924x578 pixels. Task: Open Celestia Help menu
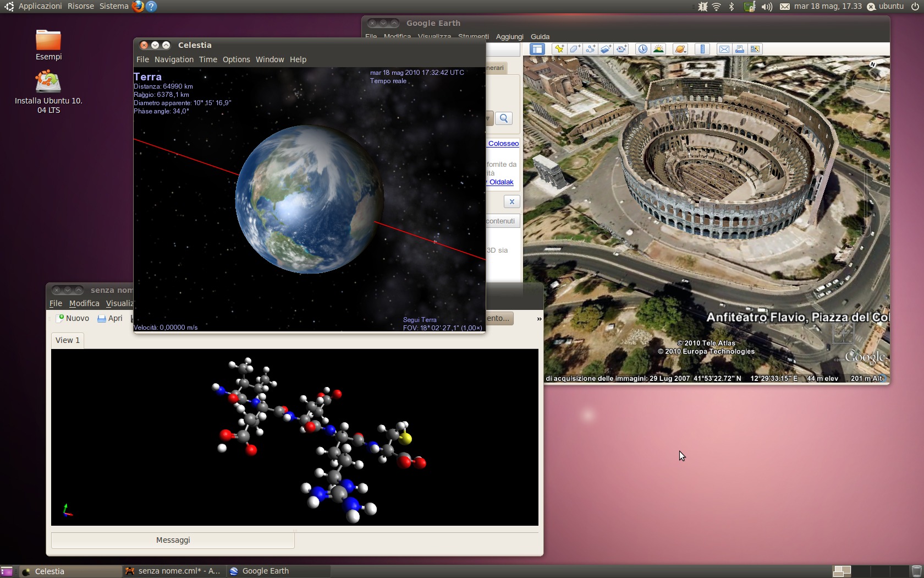298,59
